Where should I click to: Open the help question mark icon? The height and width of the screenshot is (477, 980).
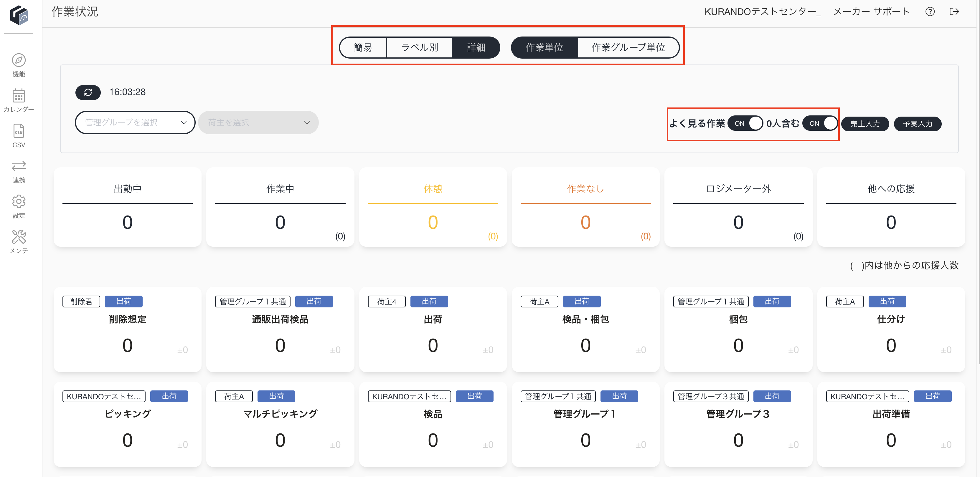(x=930, y=12)
